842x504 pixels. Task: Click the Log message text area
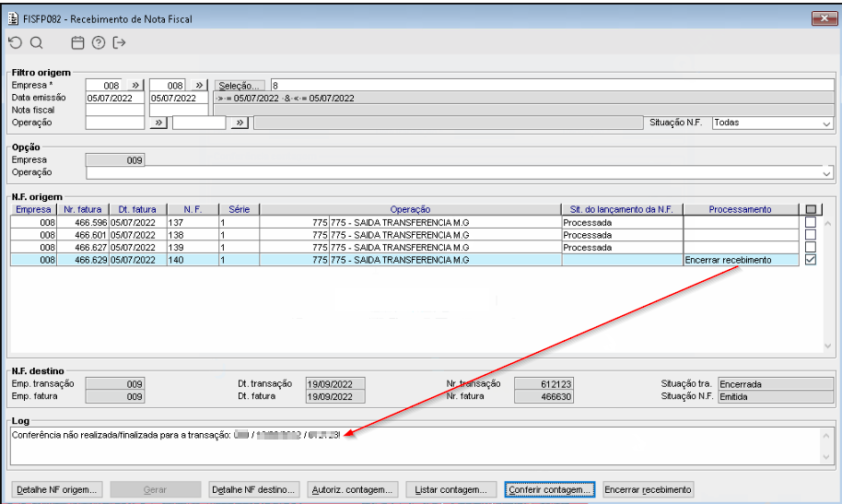tap(415, 446)
